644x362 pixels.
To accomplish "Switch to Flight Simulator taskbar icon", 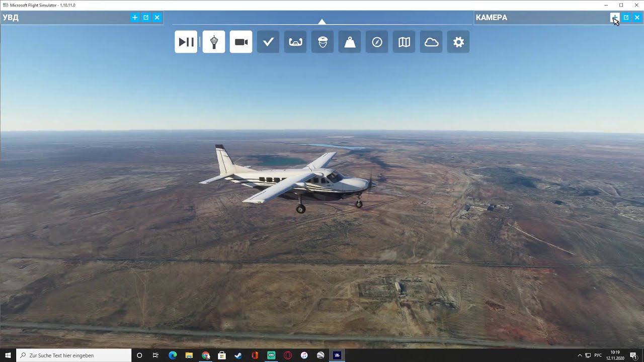I will click(x=337, y=355).
